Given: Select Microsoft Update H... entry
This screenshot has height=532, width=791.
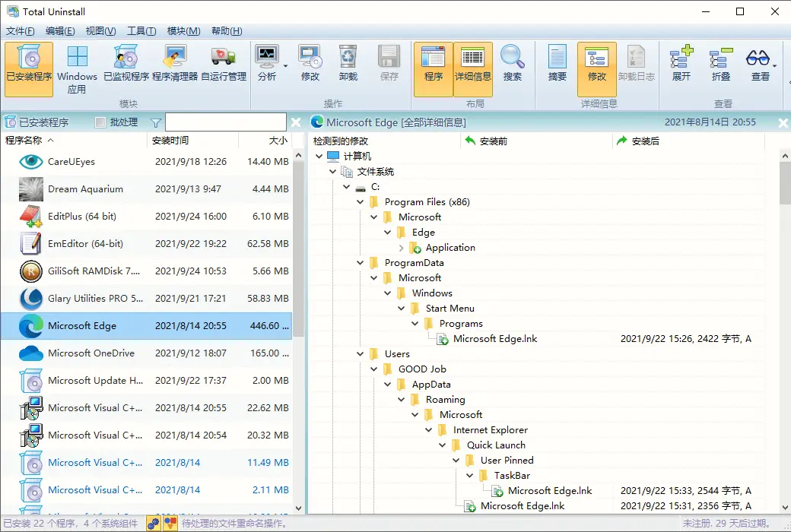Looking at the screenshot, I should [146, 381].
